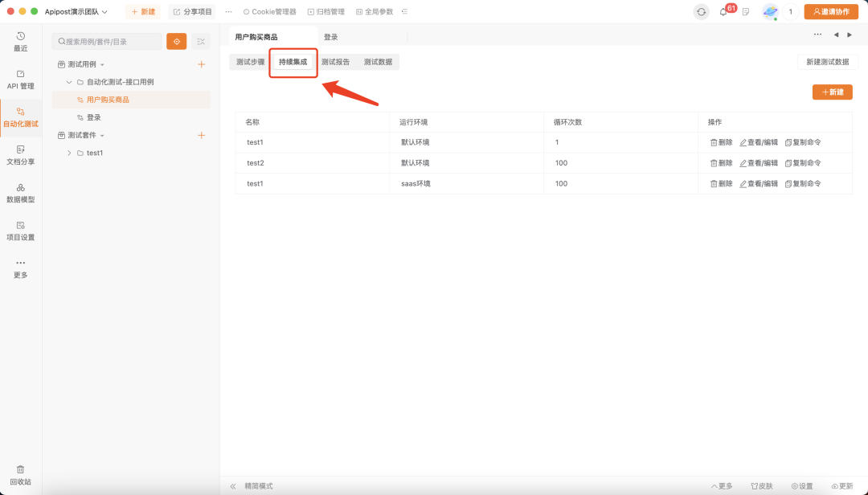Viewport: 868px width, 495px height.
Task: Click the orange +新建 button above table
Action: tap(833, 92)
